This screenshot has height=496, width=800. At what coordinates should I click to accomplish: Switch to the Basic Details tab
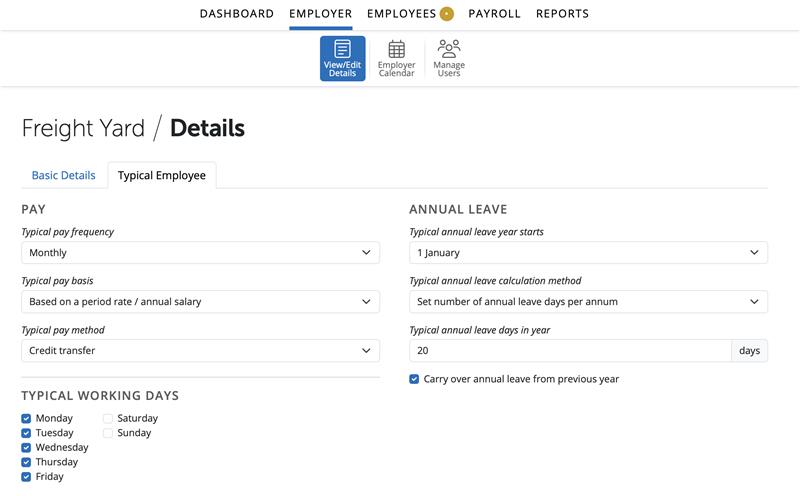(64, 175)
